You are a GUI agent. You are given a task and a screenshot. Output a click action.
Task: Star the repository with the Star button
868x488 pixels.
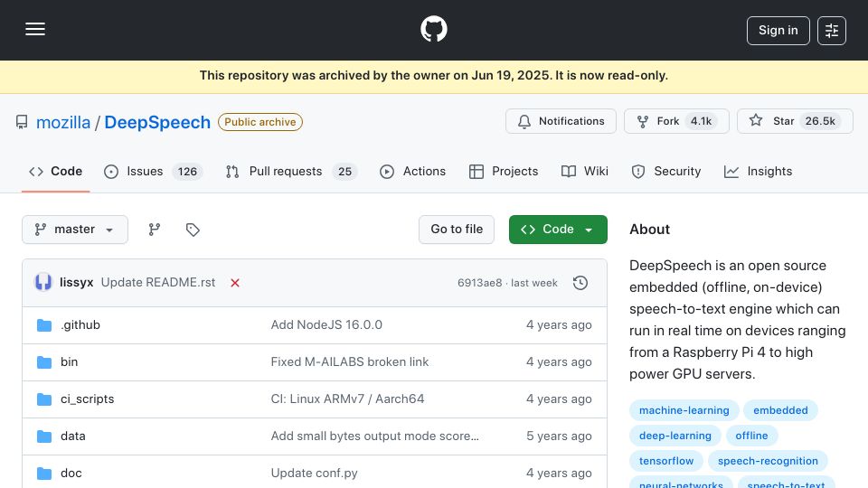click(795, 121)
